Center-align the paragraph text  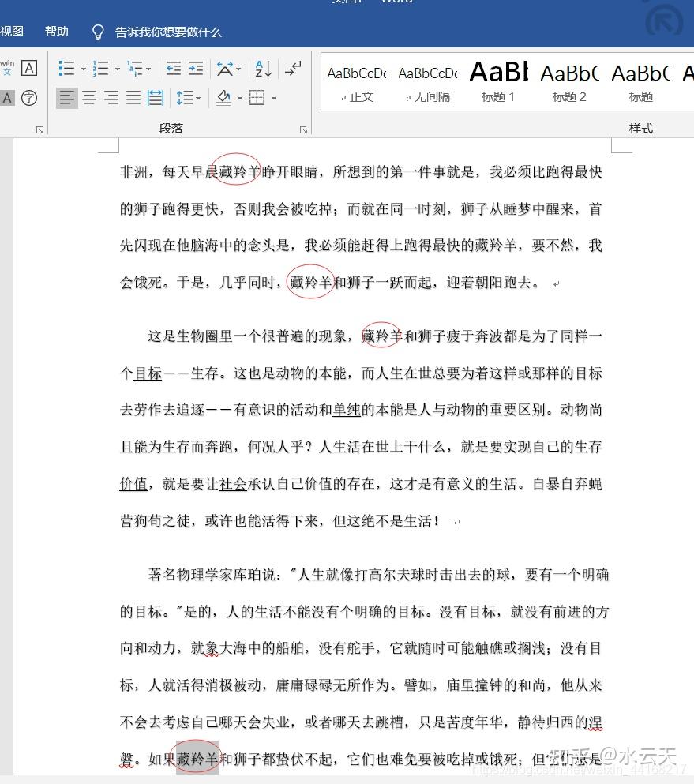[x=89, y=97]
